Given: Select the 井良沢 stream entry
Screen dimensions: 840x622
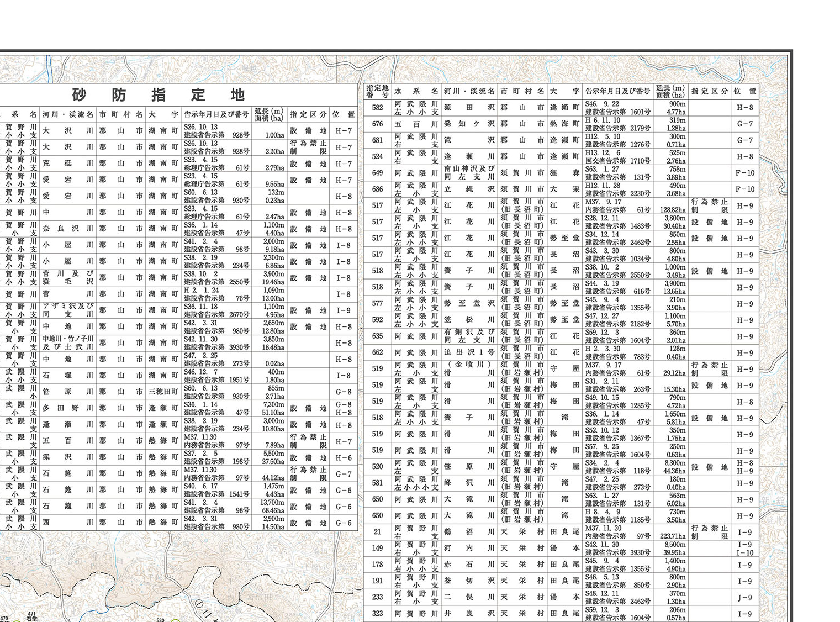Looking at the screenshot, I should [x=469, y=614].
